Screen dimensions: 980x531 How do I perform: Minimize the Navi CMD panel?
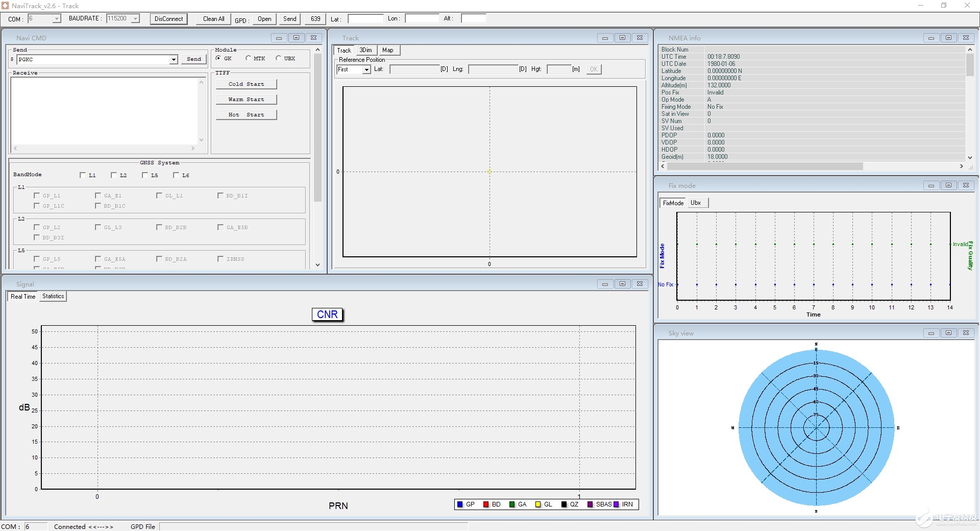click(x=279, y=38)
